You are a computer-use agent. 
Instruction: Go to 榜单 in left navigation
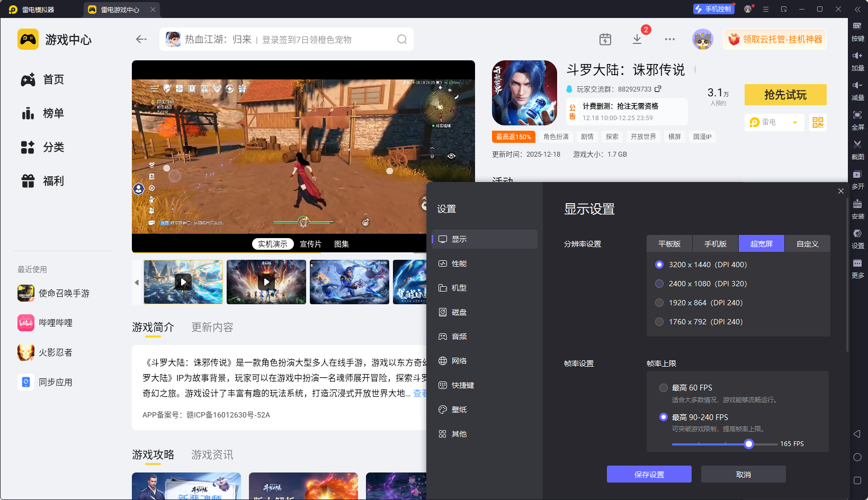tap(43, 113)
